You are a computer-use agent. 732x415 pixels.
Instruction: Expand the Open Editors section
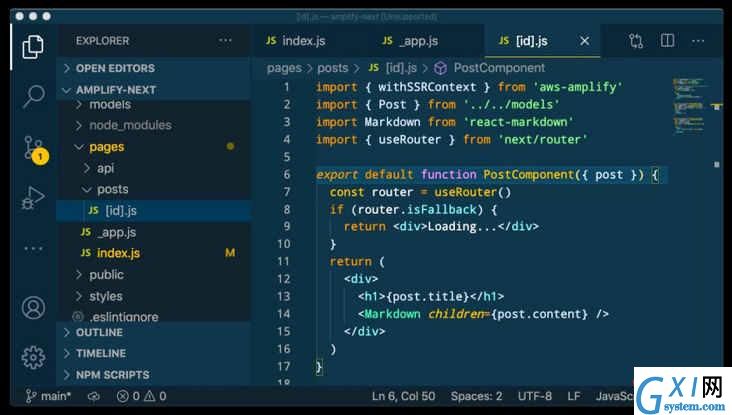pos(154,68)
